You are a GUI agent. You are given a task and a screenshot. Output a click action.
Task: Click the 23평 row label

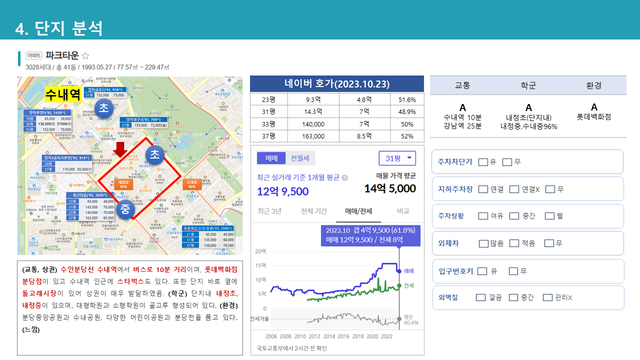pyautogui.click(x=269, y=100)
